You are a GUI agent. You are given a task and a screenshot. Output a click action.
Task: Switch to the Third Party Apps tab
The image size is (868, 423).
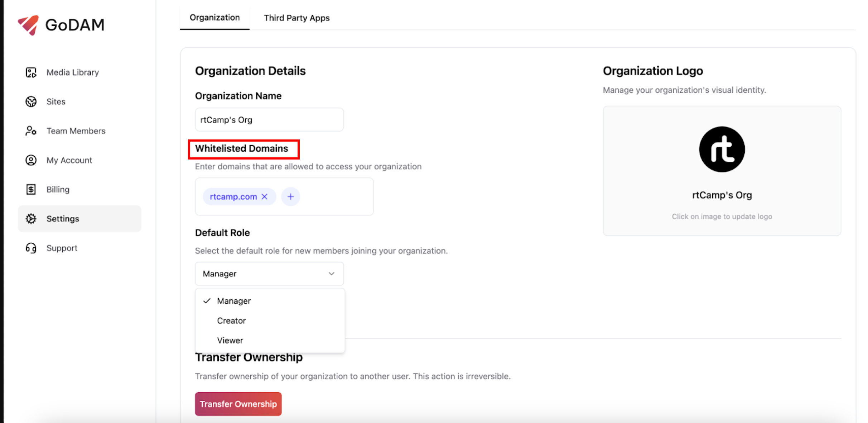297,18
